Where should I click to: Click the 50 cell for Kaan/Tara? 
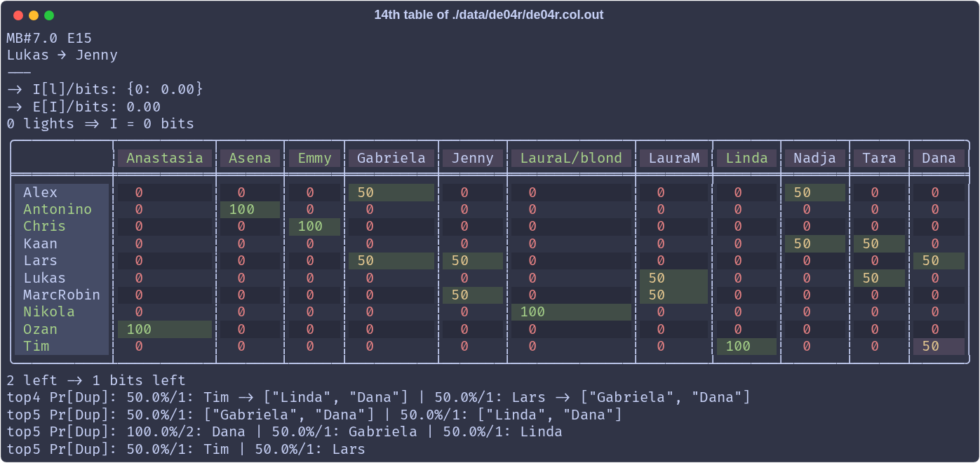[x=879, y=243]
